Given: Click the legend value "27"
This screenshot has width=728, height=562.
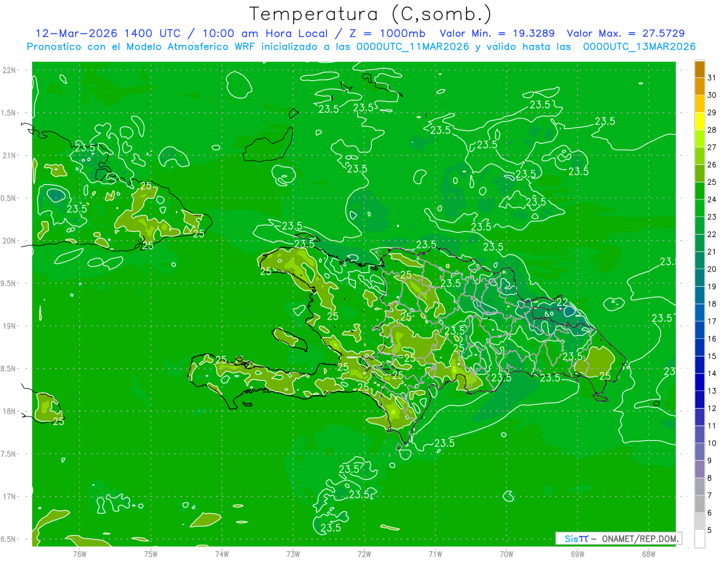Looking at the screenshot, I should coord(712,147).
